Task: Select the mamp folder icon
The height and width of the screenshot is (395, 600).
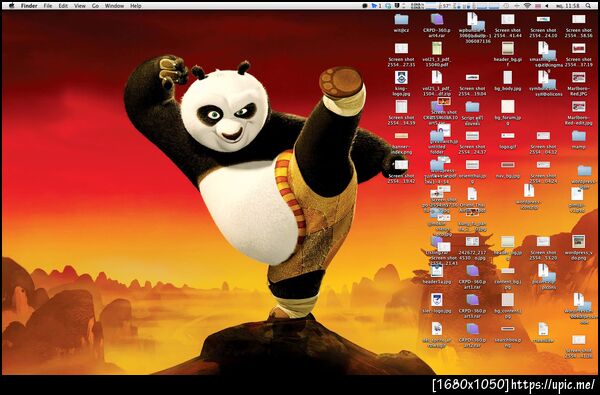Action: pos(579,136)
